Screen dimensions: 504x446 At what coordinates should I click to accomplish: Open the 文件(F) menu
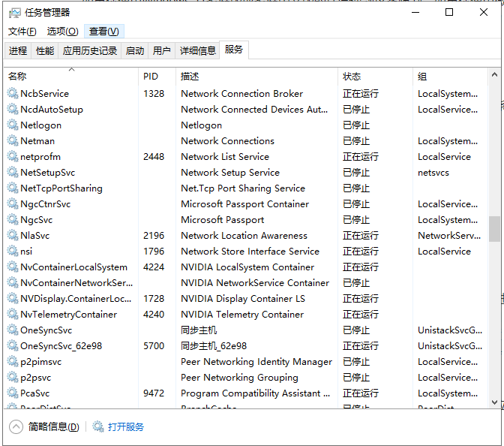(x=22, y=32)
